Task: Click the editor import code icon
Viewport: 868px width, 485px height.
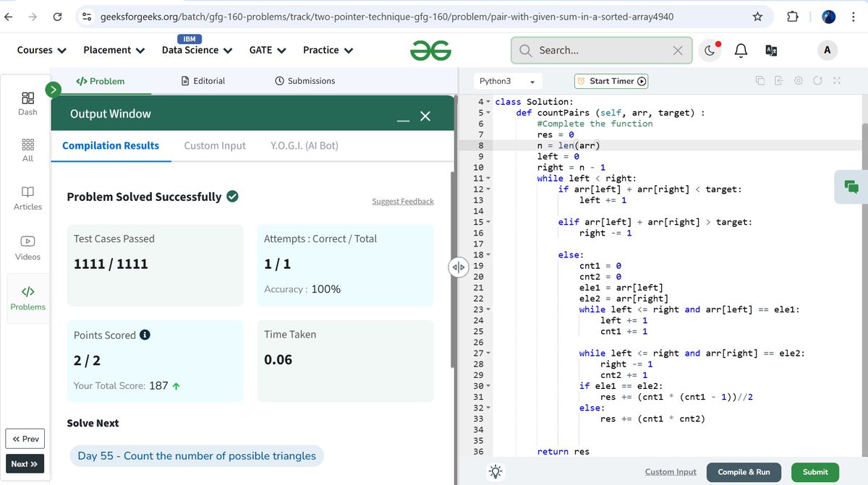Action: point(779,81)
